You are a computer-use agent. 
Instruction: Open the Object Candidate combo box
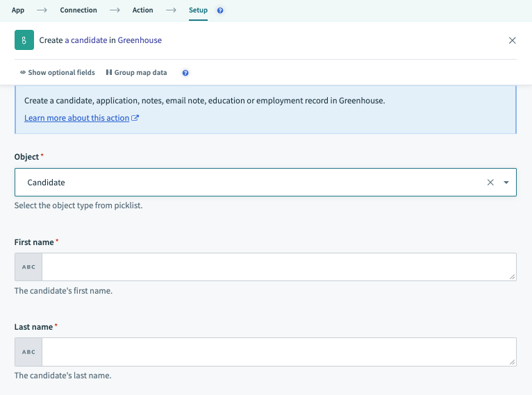coord(250,183)
